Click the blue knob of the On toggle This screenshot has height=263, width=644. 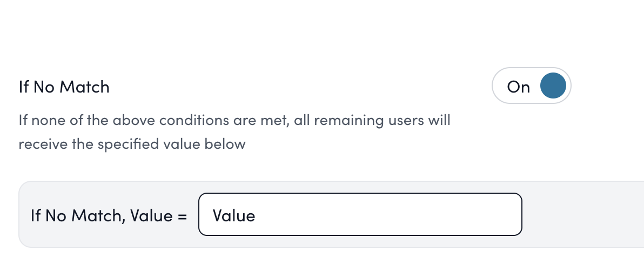coord(553,87)
